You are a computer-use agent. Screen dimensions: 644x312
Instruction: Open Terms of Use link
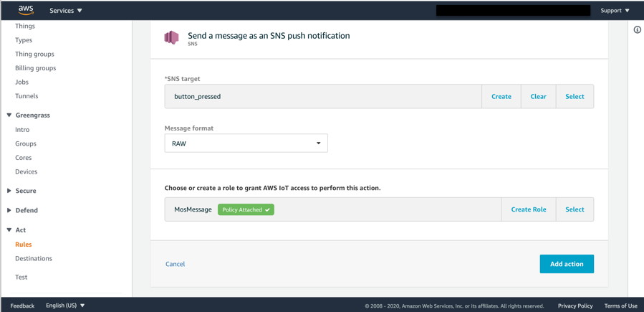coord(620,306)
